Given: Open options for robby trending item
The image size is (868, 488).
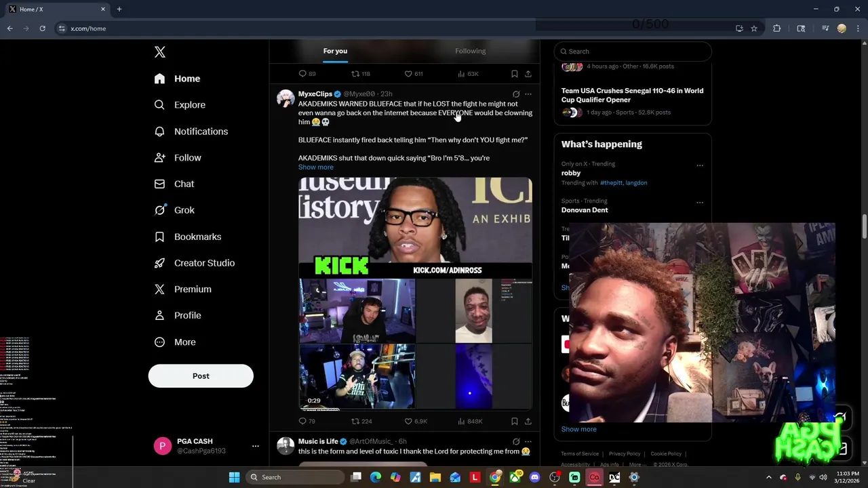Looking at the screenshot, I should (x=700, y=165).
